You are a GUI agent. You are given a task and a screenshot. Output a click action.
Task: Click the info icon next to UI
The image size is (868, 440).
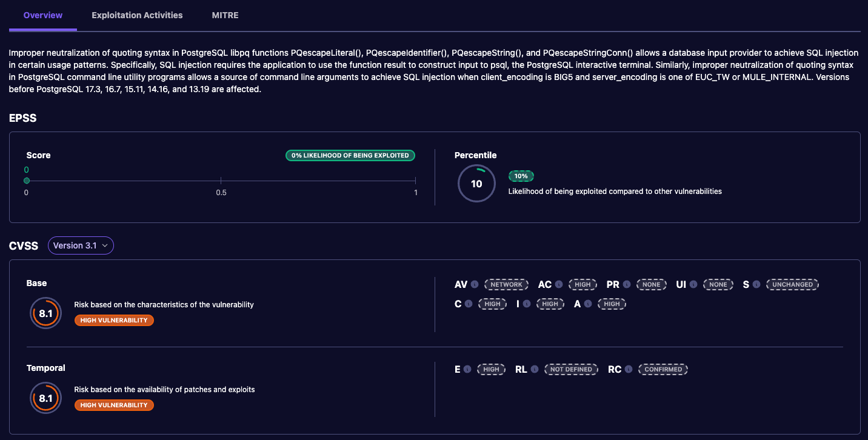point(693,284)
